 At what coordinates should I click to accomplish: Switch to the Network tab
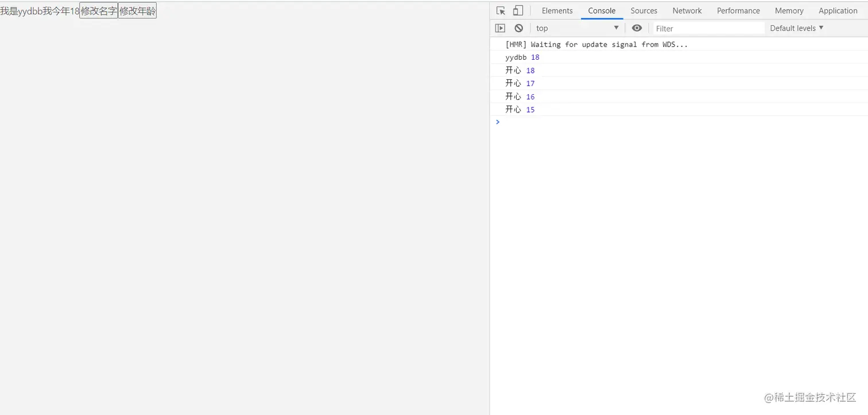click(687, 10)
